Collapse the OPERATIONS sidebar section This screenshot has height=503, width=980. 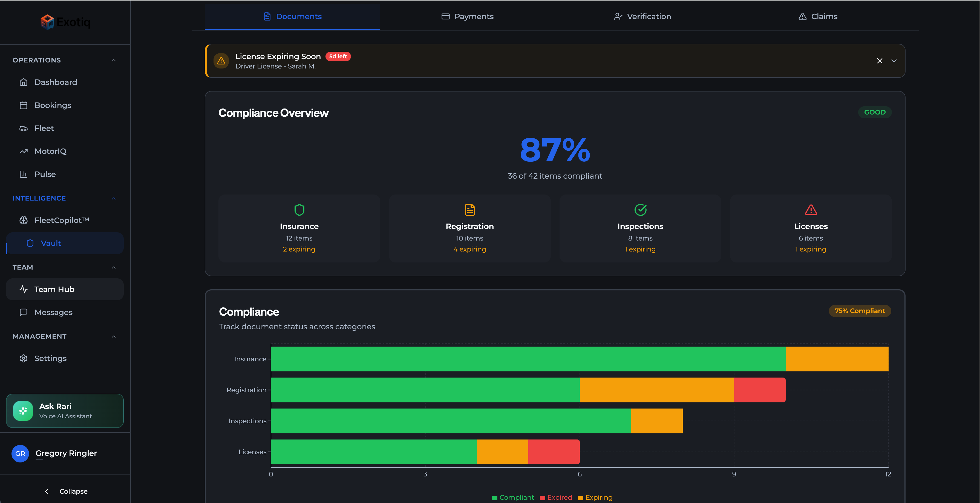coord(114,60)
